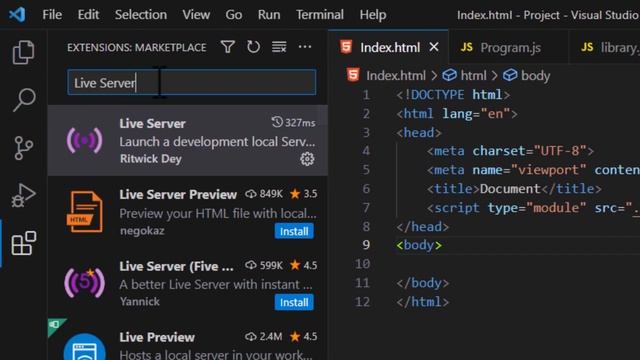Select the Live Server by Ritwick Dey entry
The image size is (640, 360).
pos(188,140)
